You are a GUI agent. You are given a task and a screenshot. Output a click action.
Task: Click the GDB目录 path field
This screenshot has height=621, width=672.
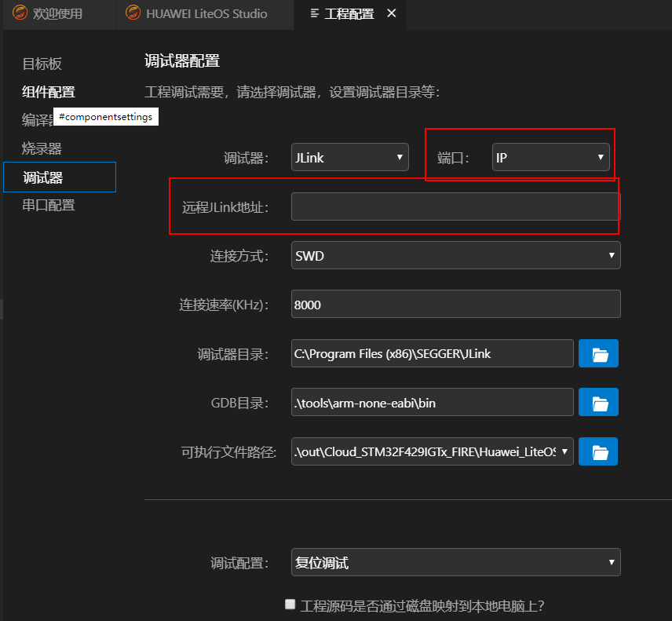tap(432, 403)
